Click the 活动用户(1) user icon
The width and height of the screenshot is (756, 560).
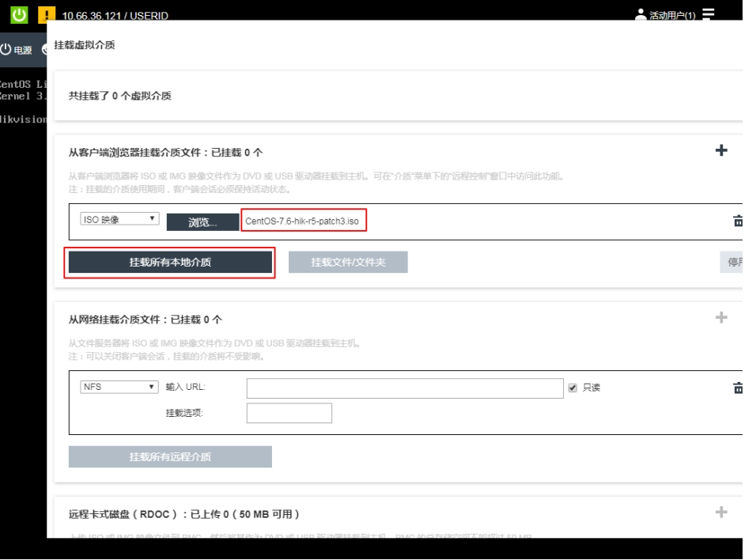point(641,16)
